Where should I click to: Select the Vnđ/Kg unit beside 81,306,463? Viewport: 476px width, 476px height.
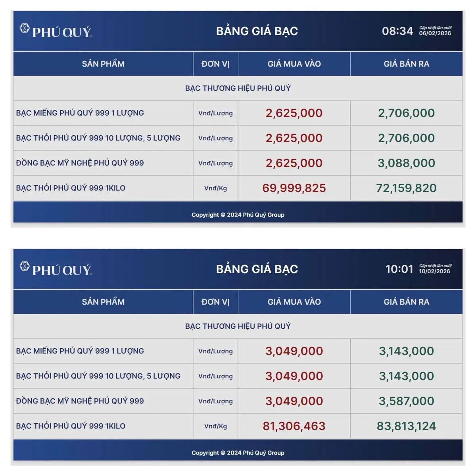[x=215, y=426]
